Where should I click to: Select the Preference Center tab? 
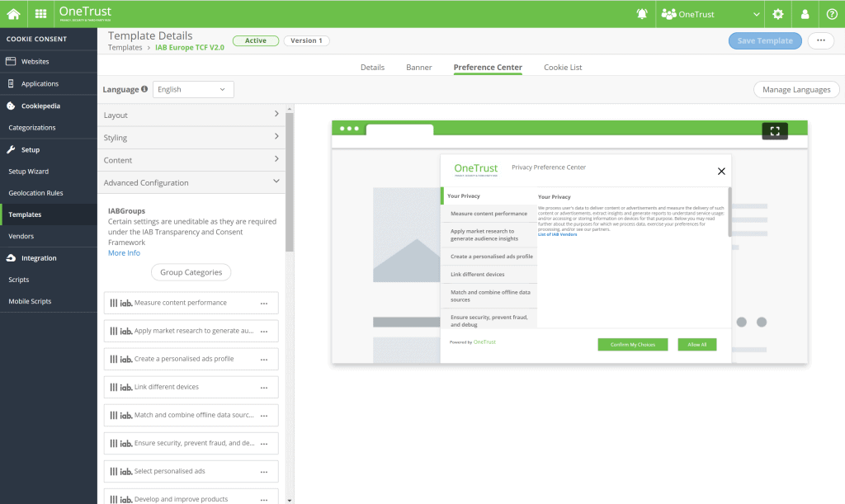click(x=488, y=68)
